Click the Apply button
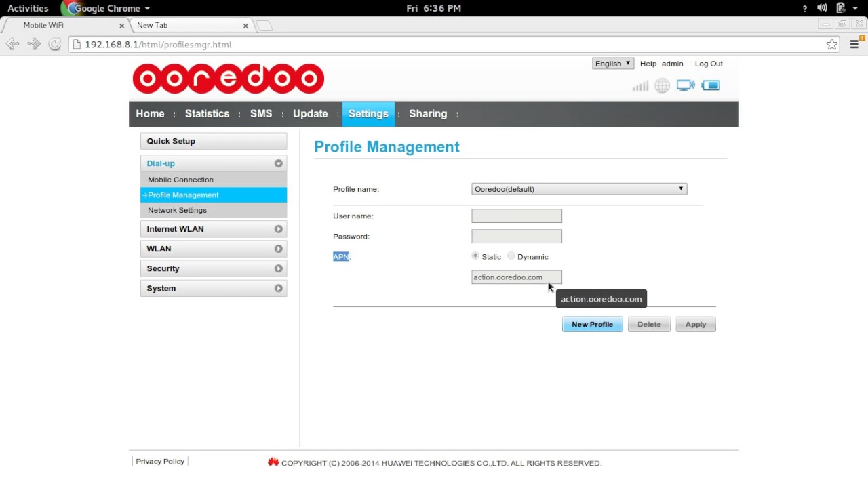Screen dimensions: 868x488 (696, 325)
